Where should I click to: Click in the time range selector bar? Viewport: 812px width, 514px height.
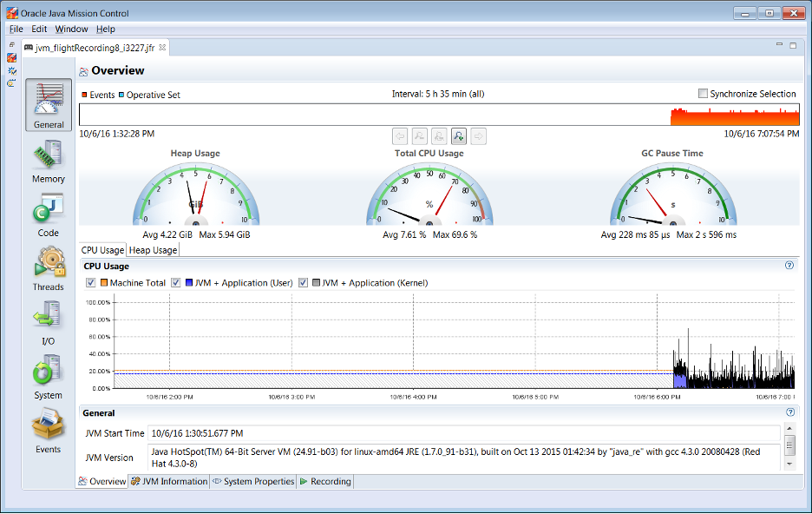click(439, 115)
